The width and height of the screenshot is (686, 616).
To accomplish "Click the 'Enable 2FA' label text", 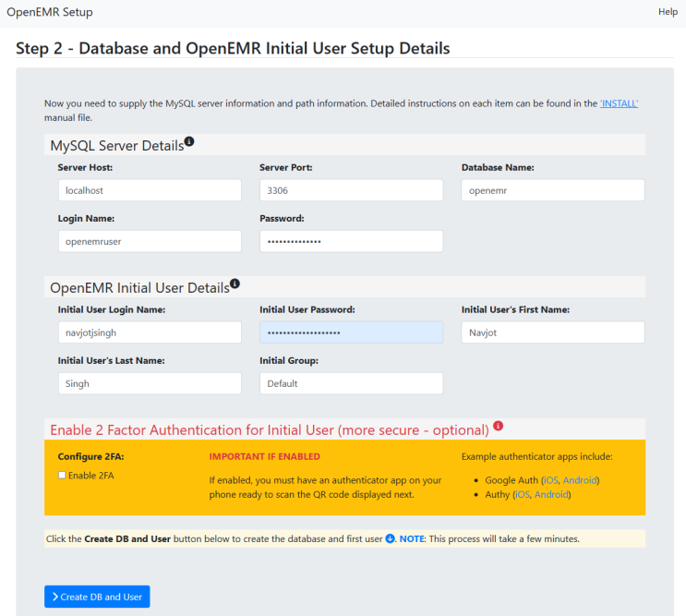I will 91,476.
